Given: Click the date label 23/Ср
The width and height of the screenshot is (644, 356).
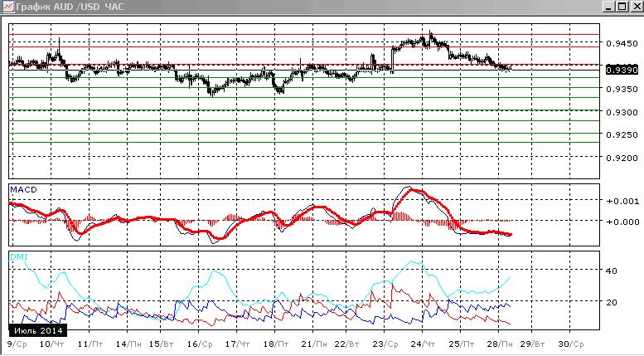Looking at the screenshot, I should (x=385, y=344).
